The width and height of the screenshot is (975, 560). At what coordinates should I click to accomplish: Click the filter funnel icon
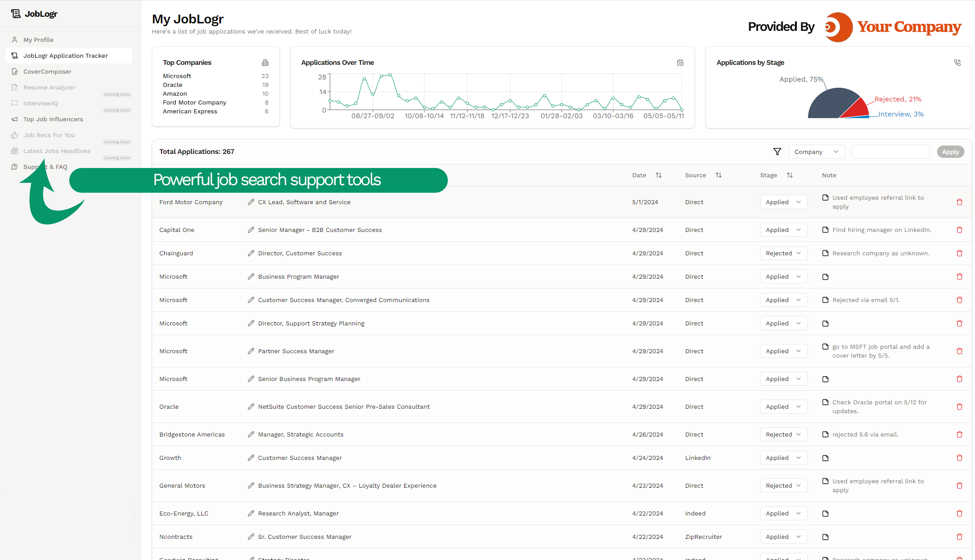point(777,152)
